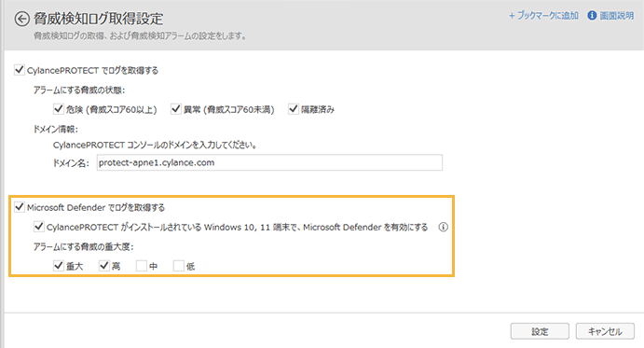
Task: Click the キャンセル button
Action: point(605,331)
